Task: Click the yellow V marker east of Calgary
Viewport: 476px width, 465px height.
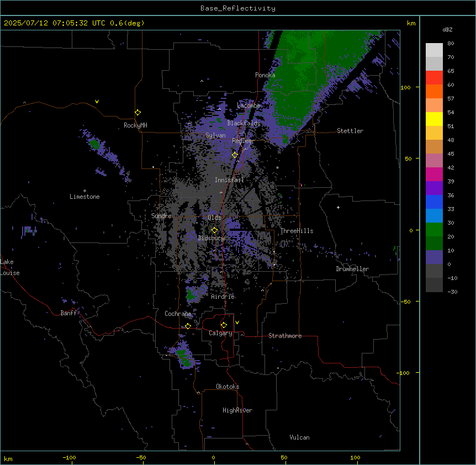Action: (x=237, y=323)
